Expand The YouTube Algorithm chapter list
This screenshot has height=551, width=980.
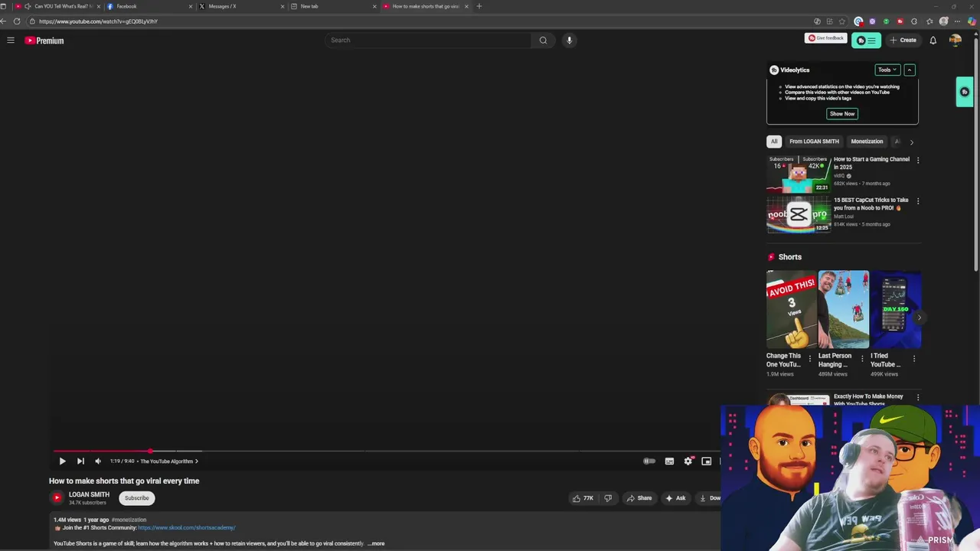pos(169,461)
